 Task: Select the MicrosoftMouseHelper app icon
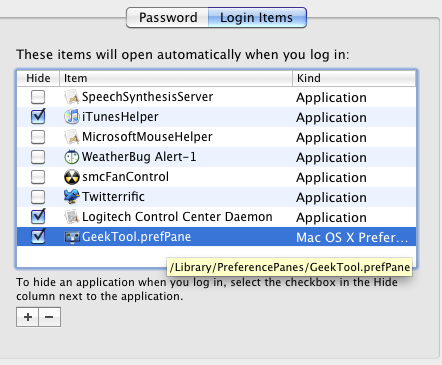click(72, 137)
